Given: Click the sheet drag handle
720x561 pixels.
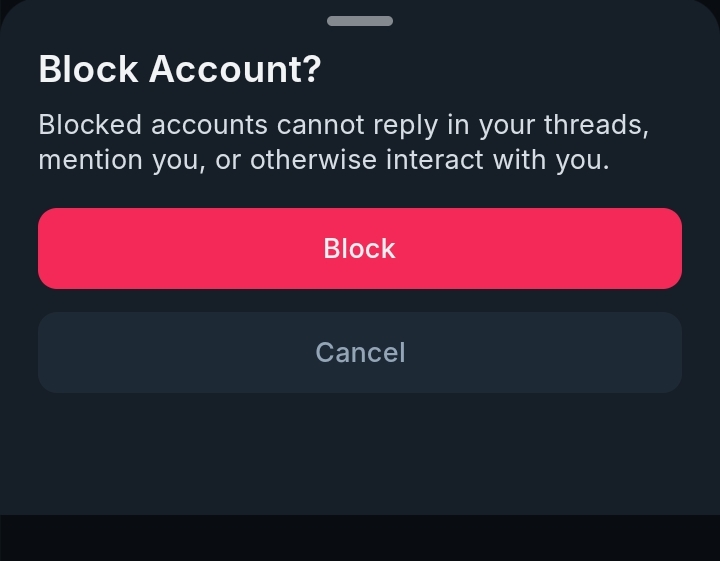Looking at the screenshot, I should click(x=360, y=21).
